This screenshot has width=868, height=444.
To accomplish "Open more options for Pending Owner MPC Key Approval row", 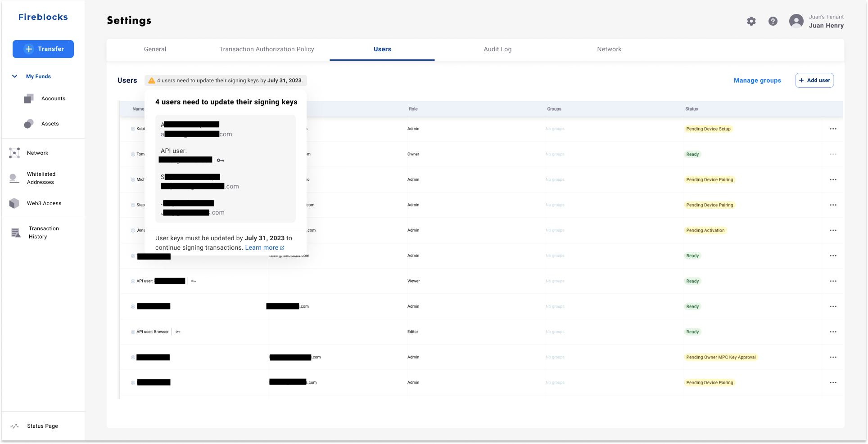I will (833, 357).
